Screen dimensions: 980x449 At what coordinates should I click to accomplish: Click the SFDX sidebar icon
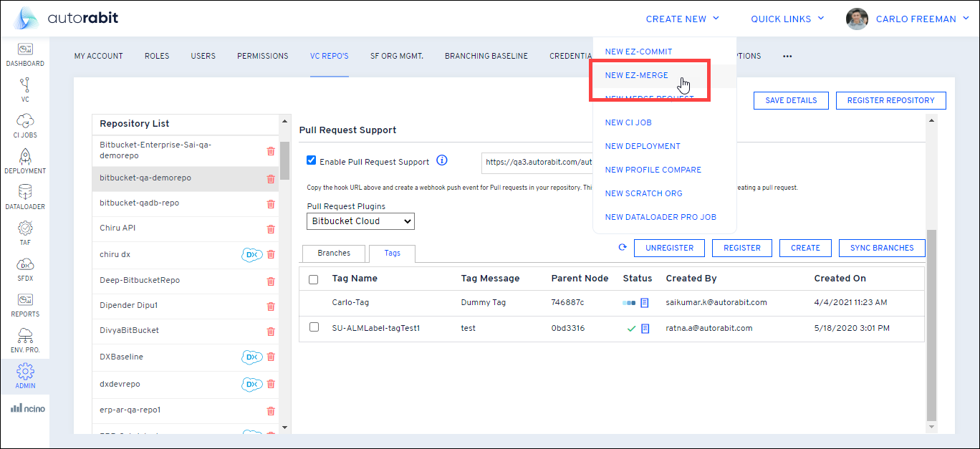pos(25,268)
